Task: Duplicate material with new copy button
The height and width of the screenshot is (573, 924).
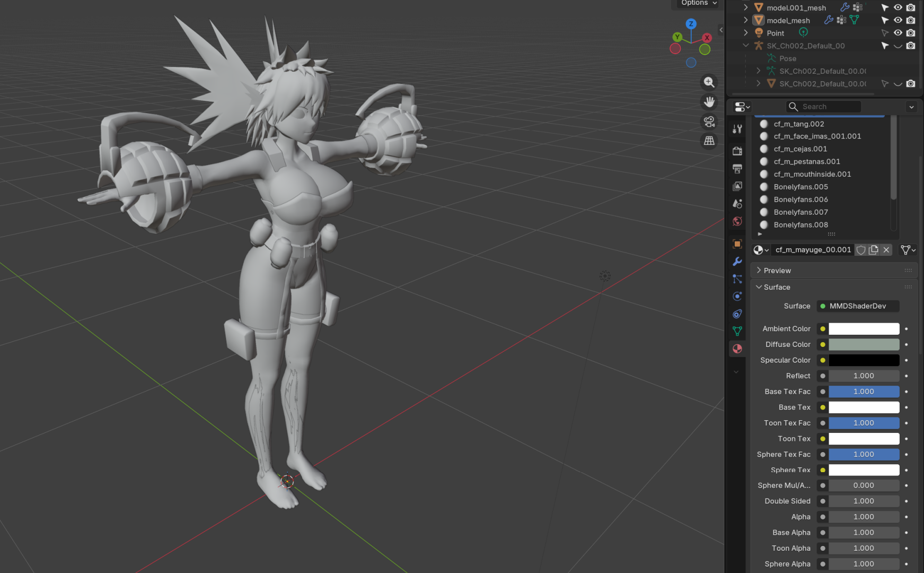Action: pyautogui.click(x=874, y=250)
